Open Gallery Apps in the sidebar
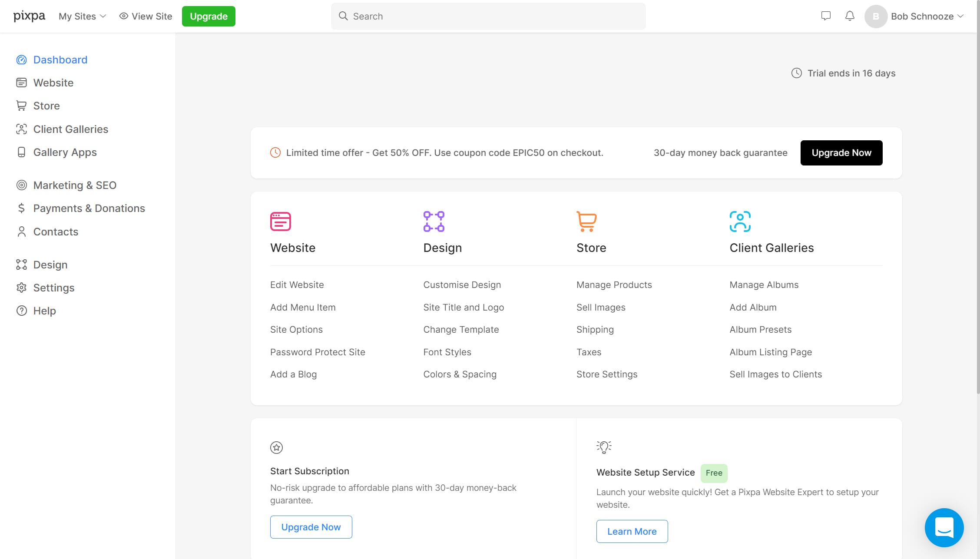The height and width of the screenshot is (559, 980). coord(65,152)
